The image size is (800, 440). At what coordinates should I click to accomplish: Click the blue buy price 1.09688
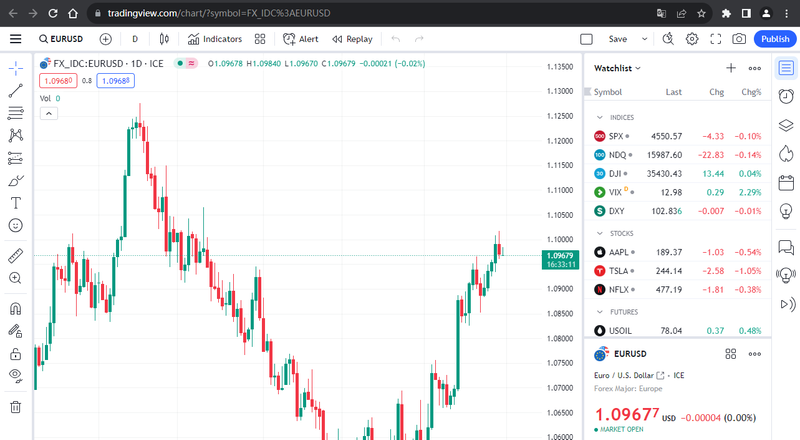[115, 81]
